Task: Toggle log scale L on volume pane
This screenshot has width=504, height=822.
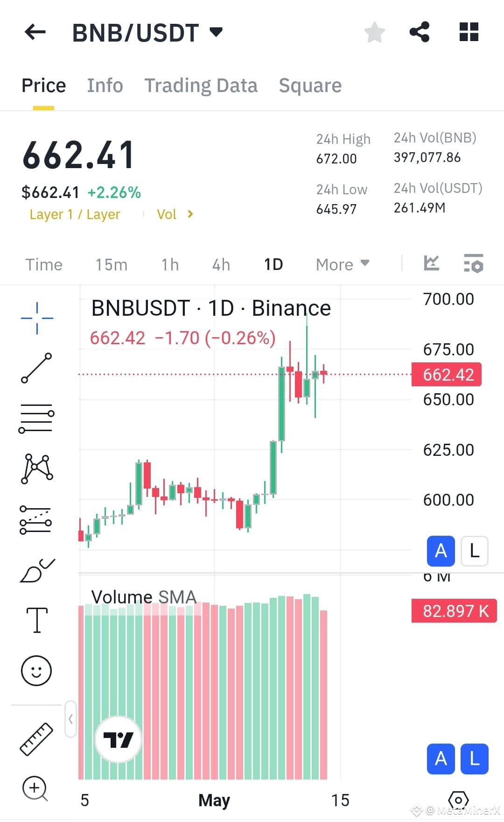Action: 475,759
